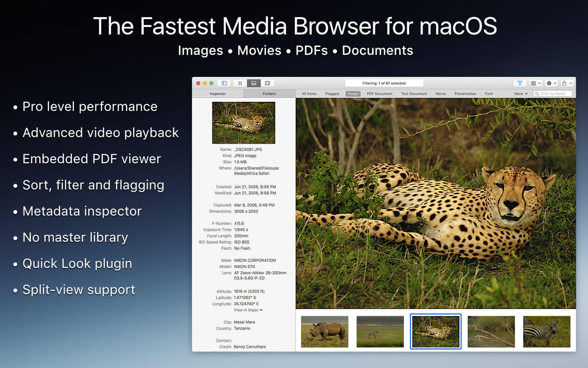Switch to the Folders tab
This screenshot has height=368, width=588.
pos(269,94)
